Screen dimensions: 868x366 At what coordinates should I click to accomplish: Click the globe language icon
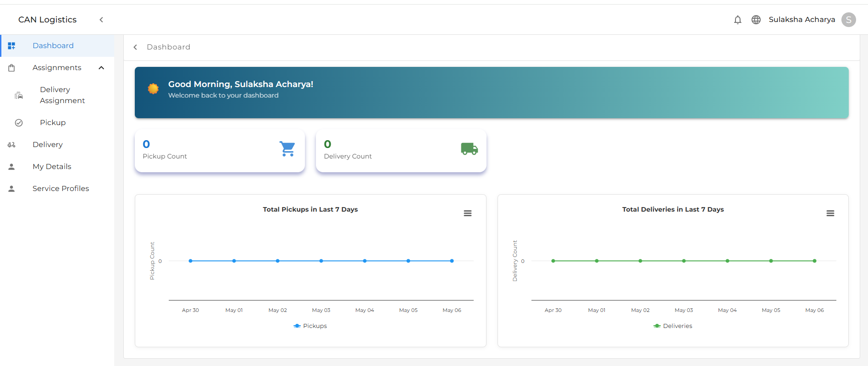point(756,20)
